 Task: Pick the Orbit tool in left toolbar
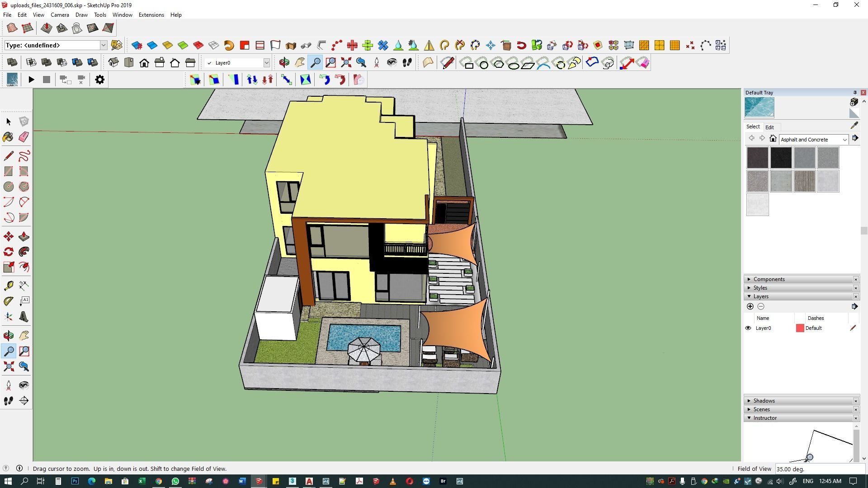(x=8, y=335)
